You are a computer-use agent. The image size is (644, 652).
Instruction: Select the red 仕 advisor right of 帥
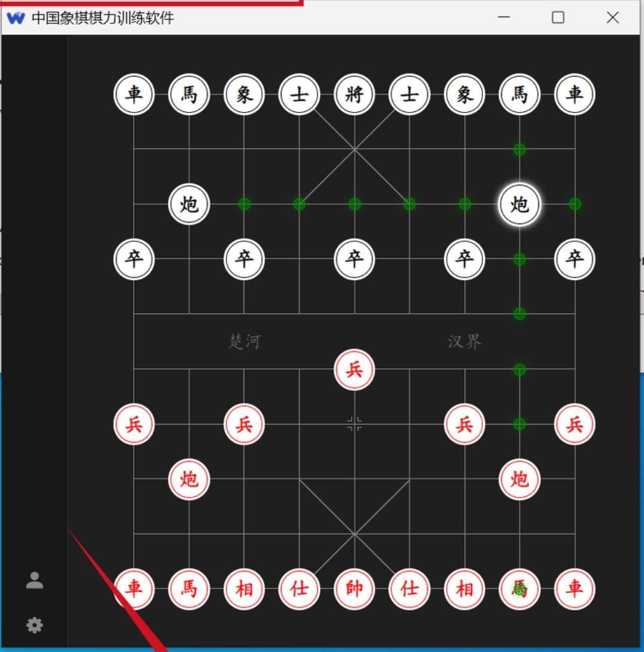(409, 589)
